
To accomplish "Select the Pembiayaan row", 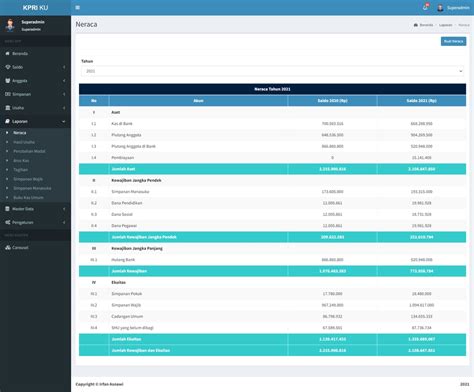I will (272, 158).
